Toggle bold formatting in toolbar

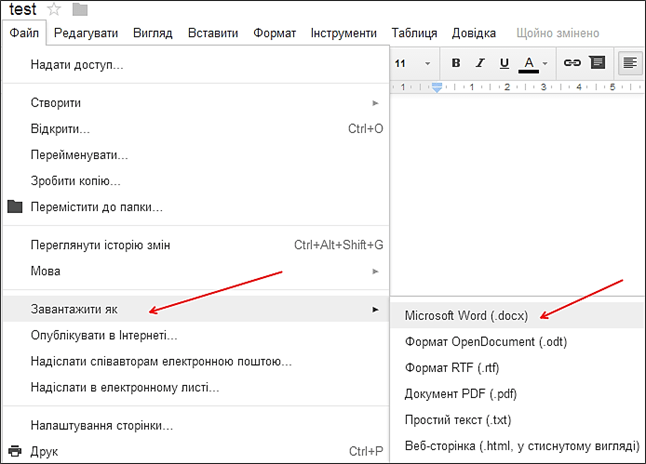pyautogui.click(x=456, y=63)
